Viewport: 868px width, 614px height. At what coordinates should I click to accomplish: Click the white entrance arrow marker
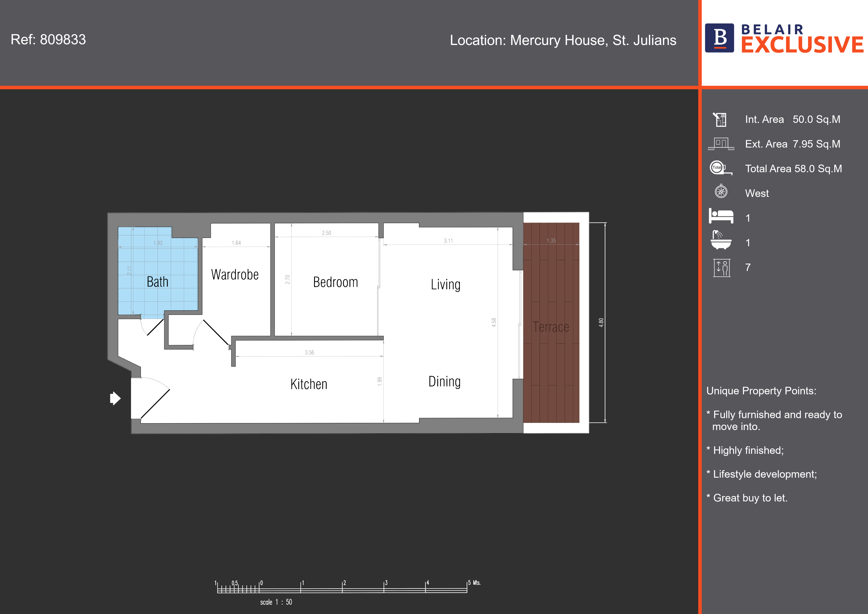tap(115, 398)
